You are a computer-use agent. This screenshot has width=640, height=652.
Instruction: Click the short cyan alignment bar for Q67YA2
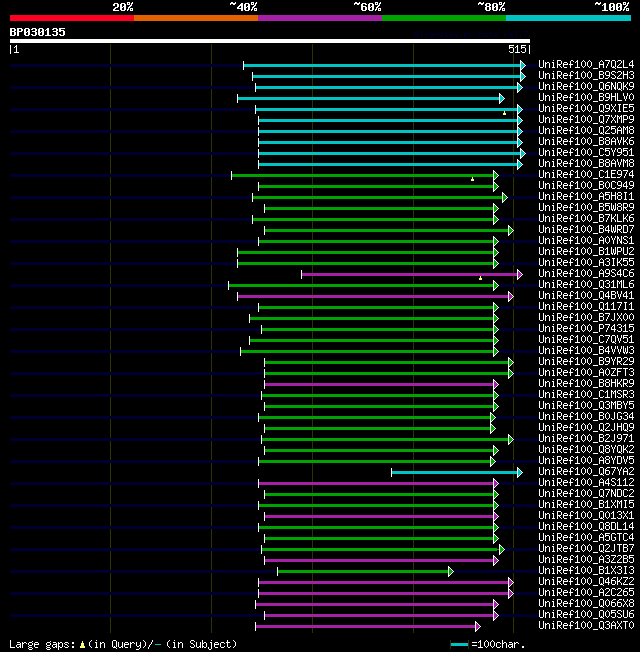(x=455, y=472)
